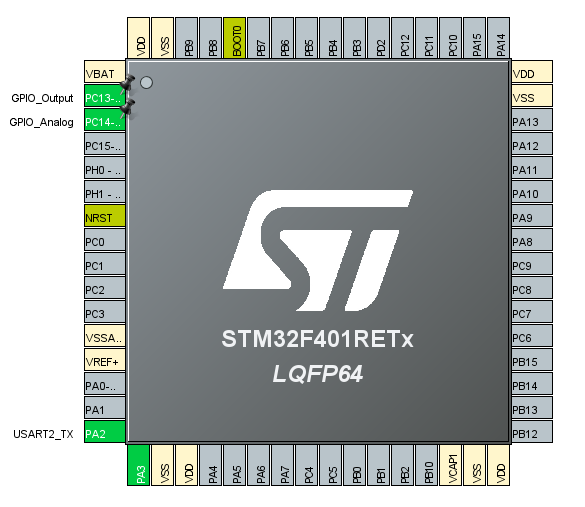Click pin PB6
The height and width of the screenshot is (507, 585).
click(282, 38)
